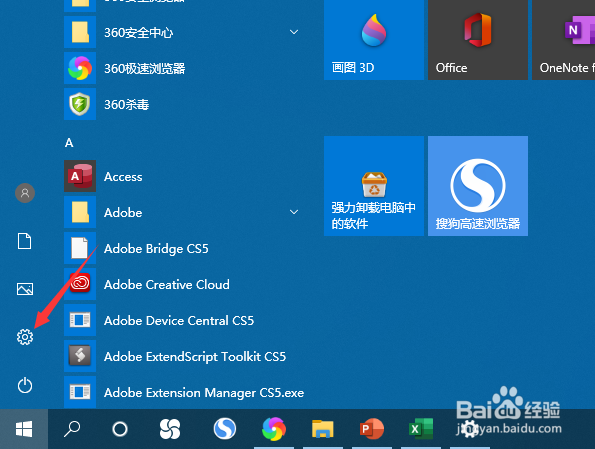Open Sogou browser from taskbar
Screen dimensions: 595x449
(225, 429)
